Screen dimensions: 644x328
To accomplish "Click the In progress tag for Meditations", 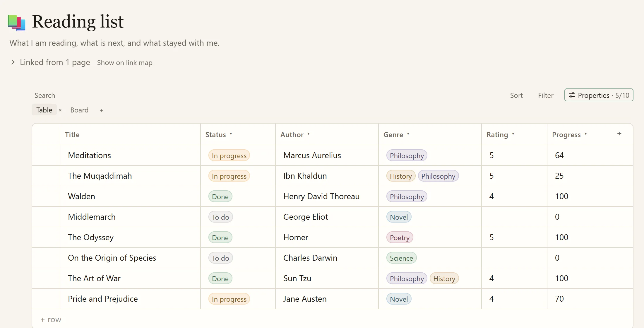I will 229,156.
